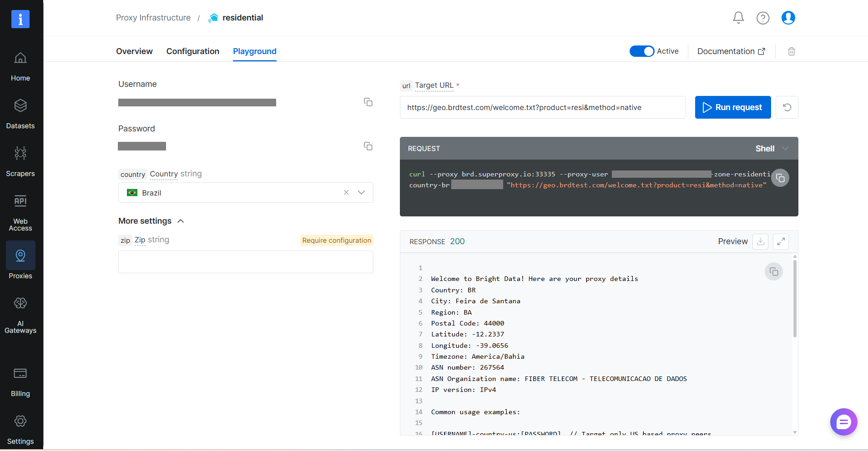This screenshot has height=451, width=868.
Task: Click the Require configuration badge
Action: 337,241
